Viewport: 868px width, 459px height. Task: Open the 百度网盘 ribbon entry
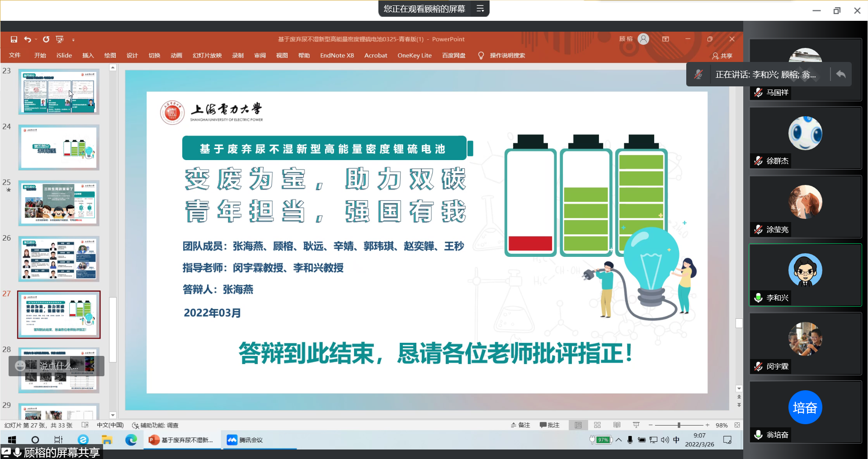coord(453,55)
